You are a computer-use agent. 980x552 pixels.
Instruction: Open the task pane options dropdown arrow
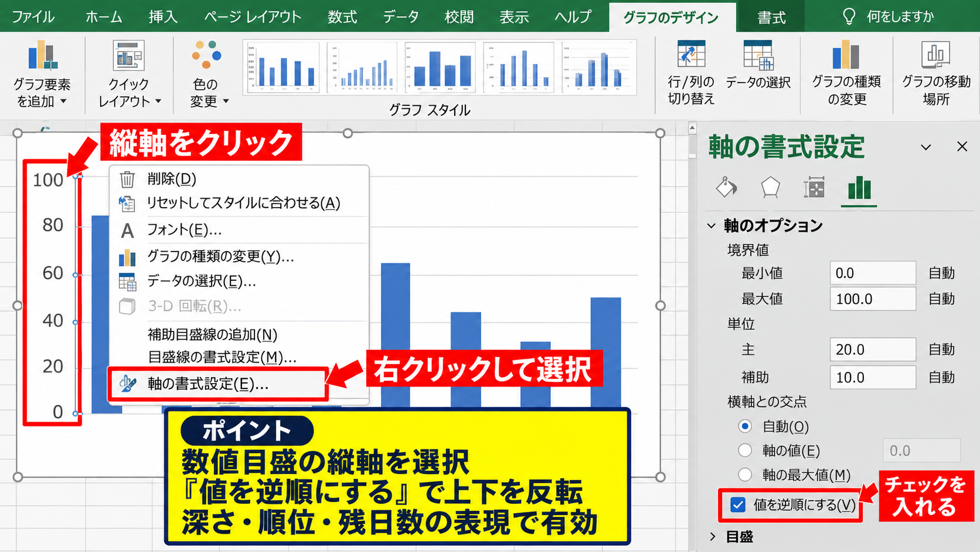925,147
